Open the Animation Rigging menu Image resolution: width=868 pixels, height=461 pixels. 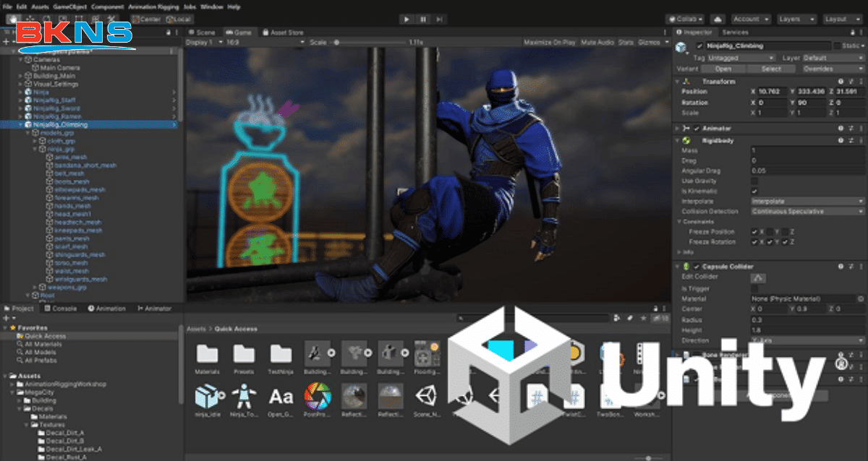153,7
